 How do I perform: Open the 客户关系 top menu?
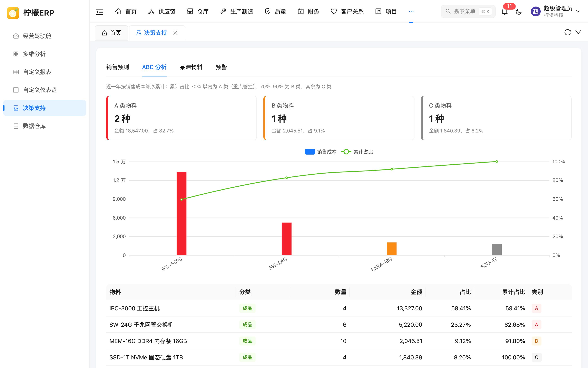tap(347, 11)
